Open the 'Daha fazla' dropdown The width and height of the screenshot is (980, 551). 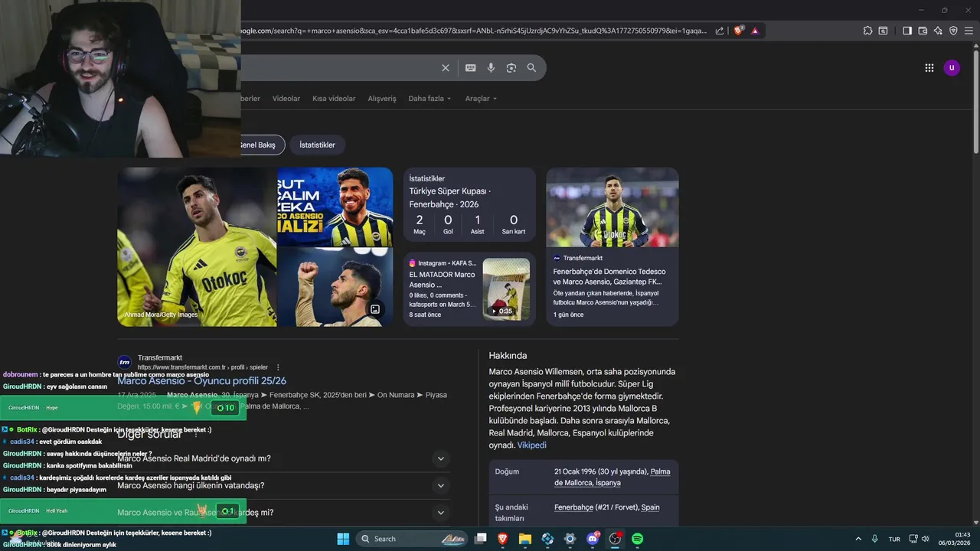pyautogui.click(x=430, y=99)
